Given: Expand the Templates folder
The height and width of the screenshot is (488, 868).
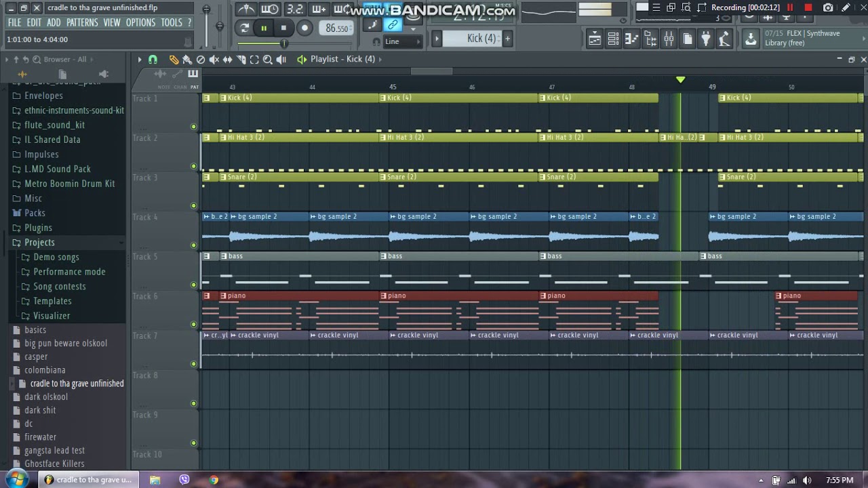Looking at the screenshot, I should pos(52,301).
